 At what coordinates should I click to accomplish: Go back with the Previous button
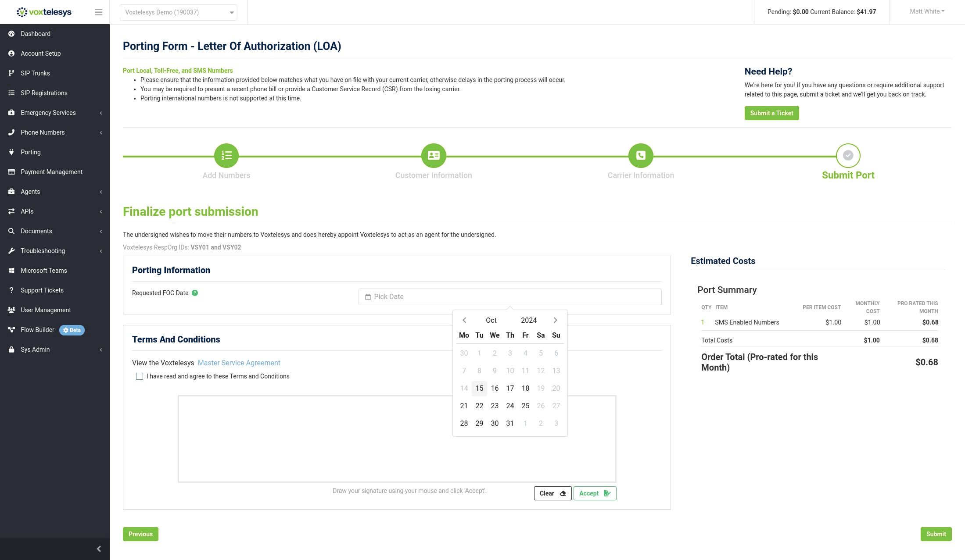point(140,534)
